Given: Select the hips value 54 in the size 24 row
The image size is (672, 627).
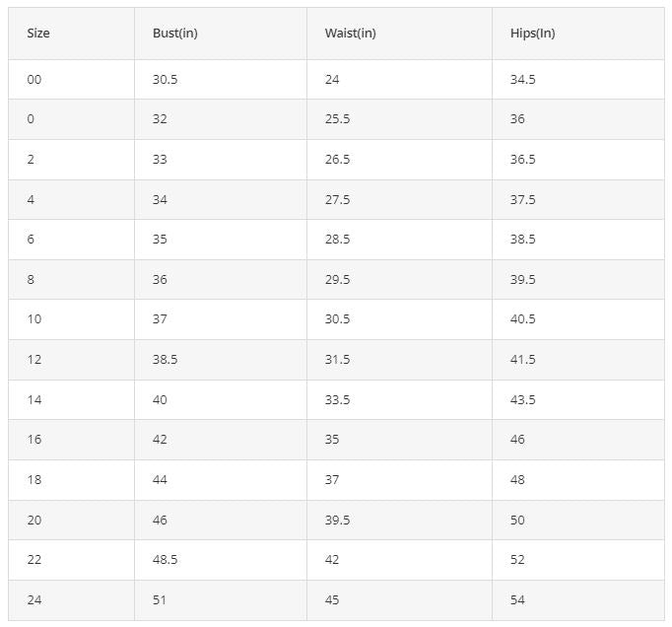Looking at the screenshot, I should pos(517,599).
